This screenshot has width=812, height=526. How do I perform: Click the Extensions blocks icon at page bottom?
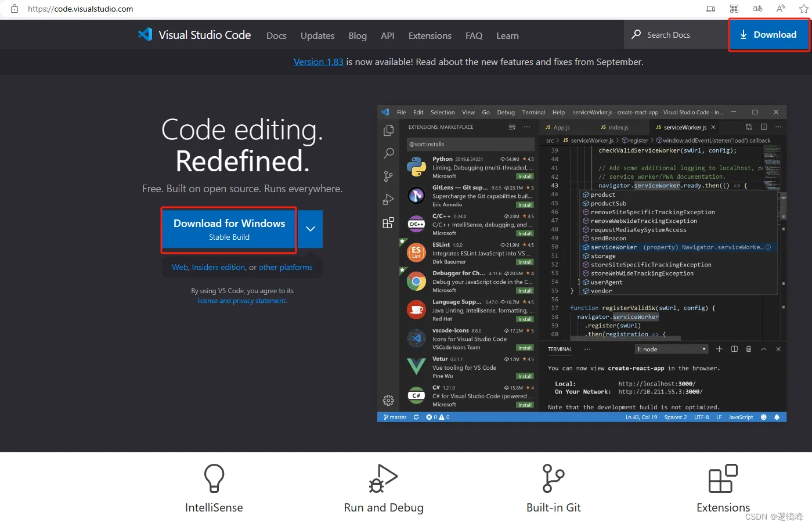tap(723, 478)
